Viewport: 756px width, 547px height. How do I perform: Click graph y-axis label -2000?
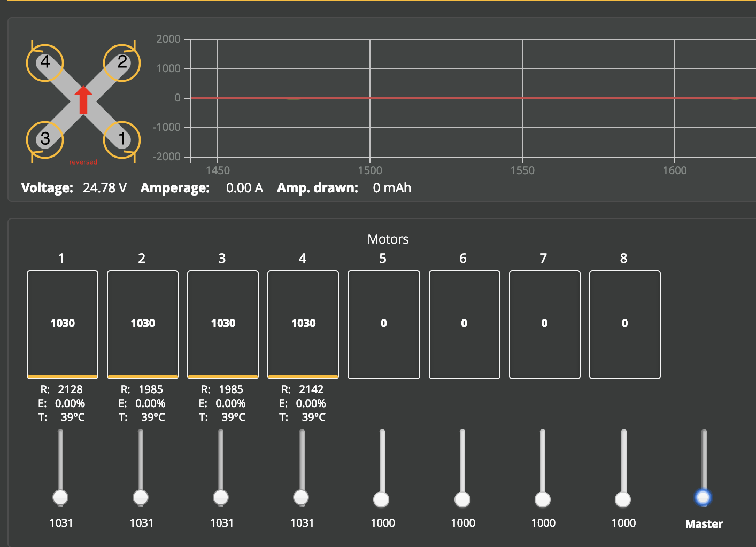point(167,157)
